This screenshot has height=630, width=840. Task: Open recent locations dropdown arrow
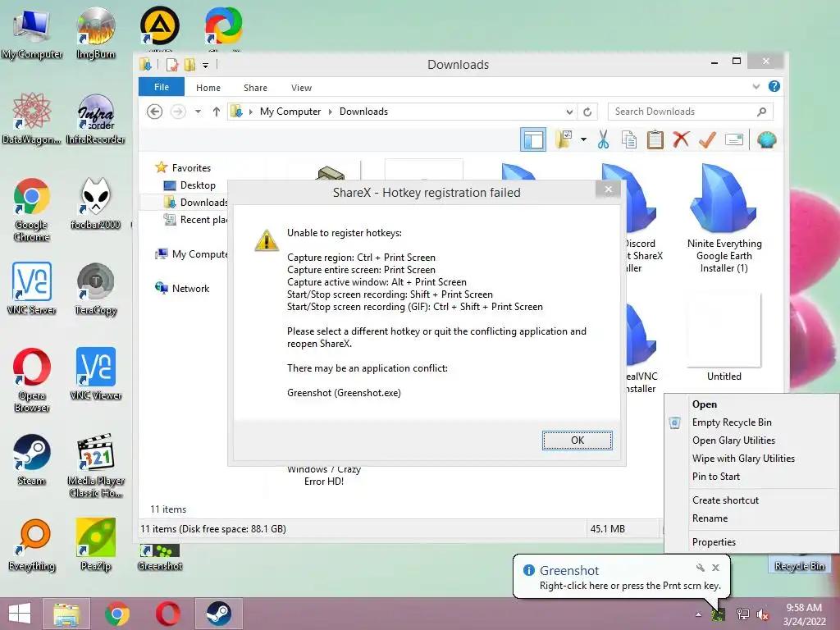pos(198,112)
